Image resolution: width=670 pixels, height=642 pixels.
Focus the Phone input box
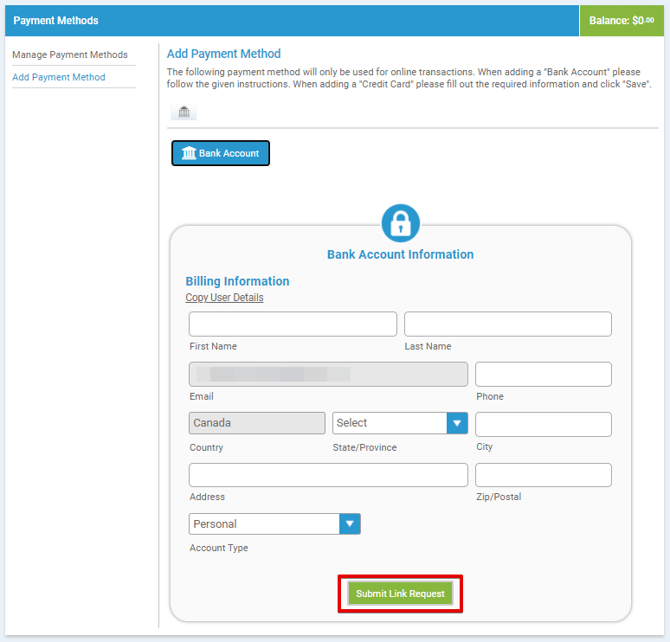point(543,374)
